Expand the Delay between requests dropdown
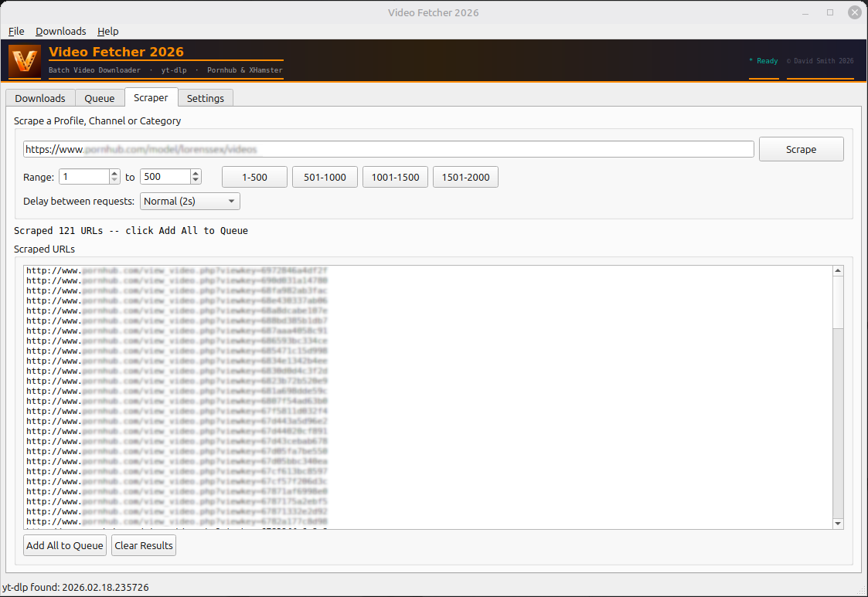 (x=190, y=202)
